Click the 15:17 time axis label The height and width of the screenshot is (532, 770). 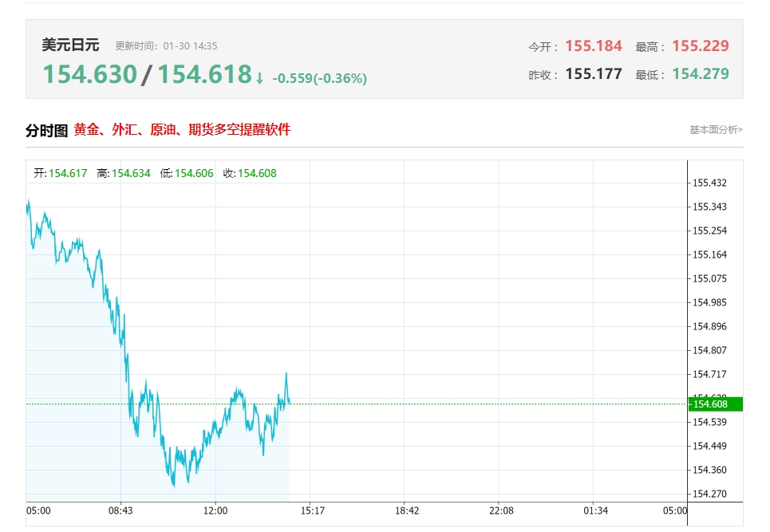click(x=313, y=511)
